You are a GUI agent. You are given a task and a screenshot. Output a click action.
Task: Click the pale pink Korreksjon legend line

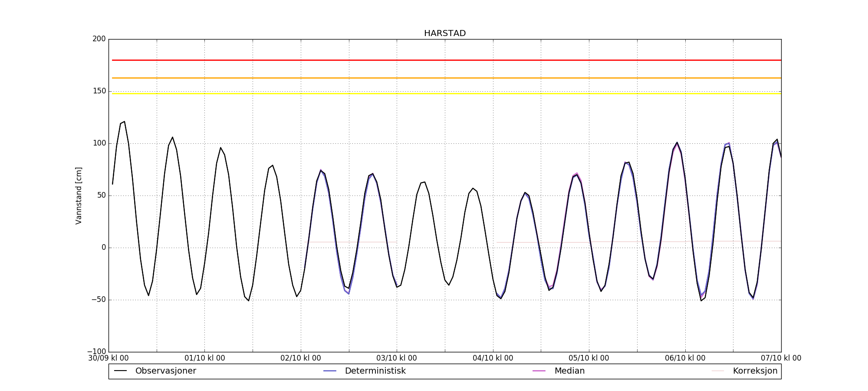click(x=718, y=371)
